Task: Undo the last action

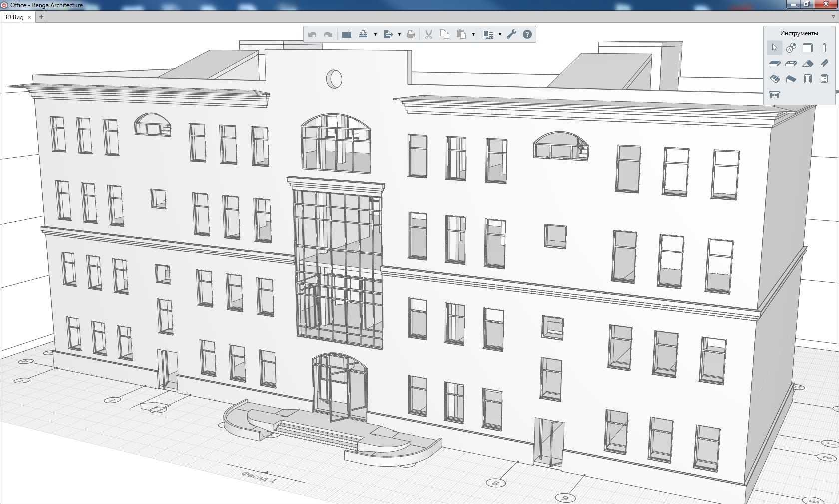Action: (312, 34)
